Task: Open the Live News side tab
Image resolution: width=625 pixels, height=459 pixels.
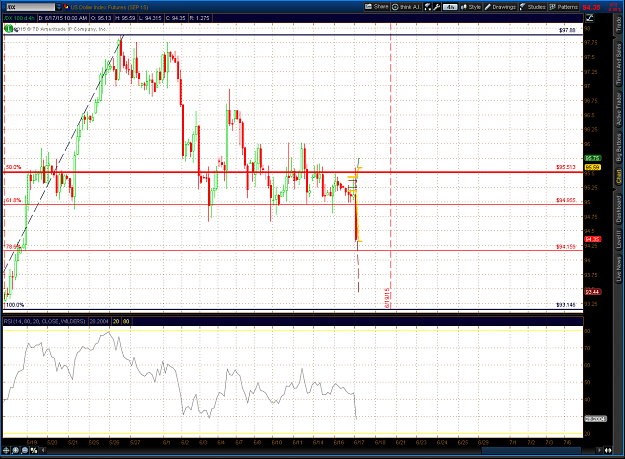Action: pyautogui.click(x=618, y=269)
